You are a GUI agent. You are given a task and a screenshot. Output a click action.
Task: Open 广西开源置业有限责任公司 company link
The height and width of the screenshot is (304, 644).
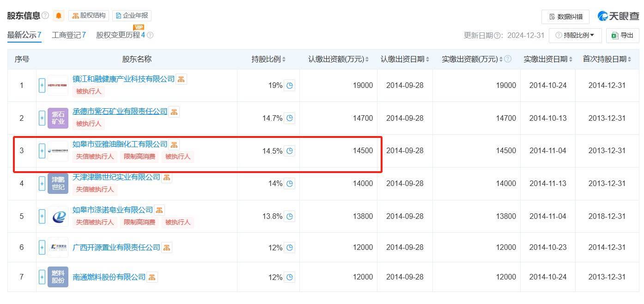(x=116, y=248)
